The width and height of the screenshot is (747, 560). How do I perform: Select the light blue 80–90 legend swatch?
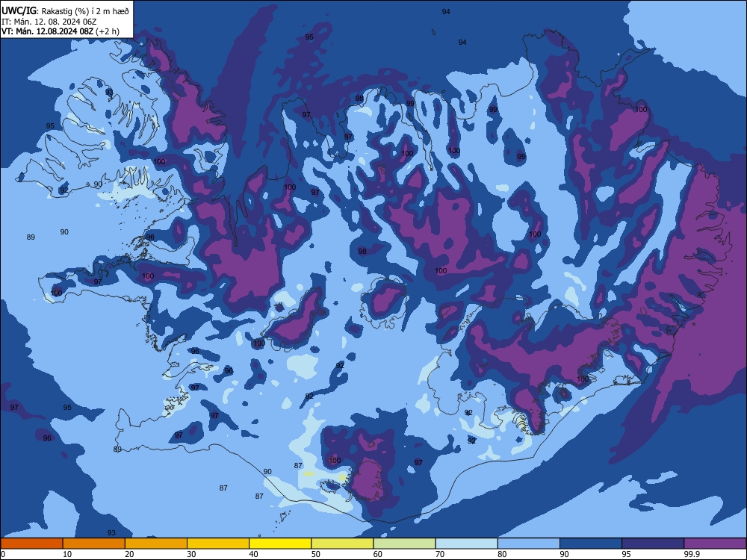pyautogui.click(x=528, y=544)
